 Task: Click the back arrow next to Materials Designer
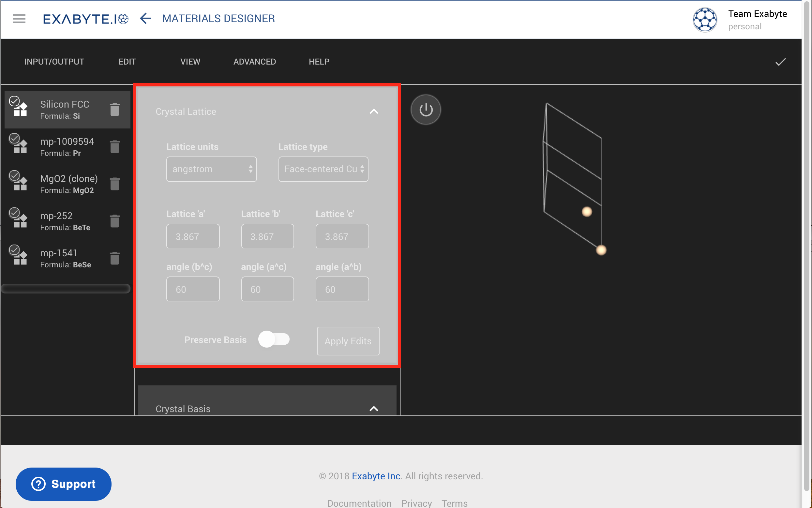(145, 19)
